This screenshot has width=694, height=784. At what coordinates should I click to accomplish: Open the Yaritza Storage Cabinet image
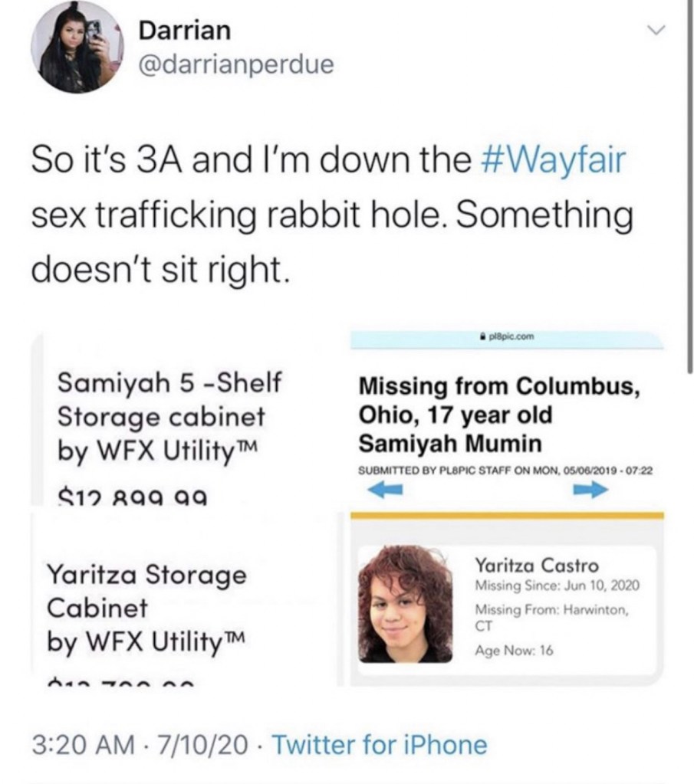pos(187,600)
